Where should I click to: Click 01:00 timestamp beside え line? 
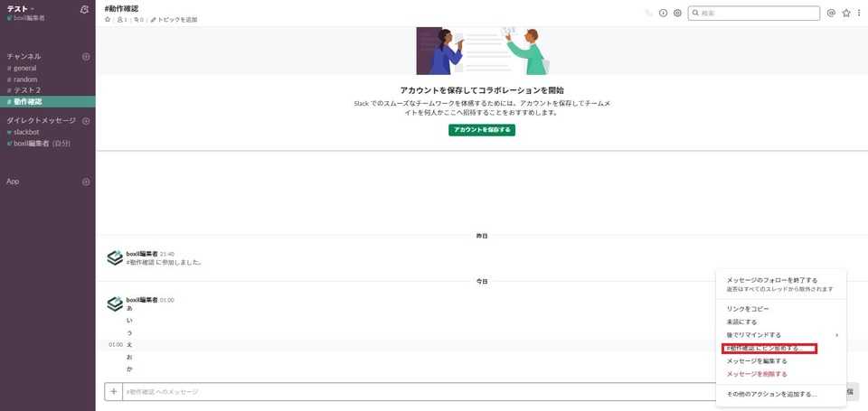click(116, 345)
